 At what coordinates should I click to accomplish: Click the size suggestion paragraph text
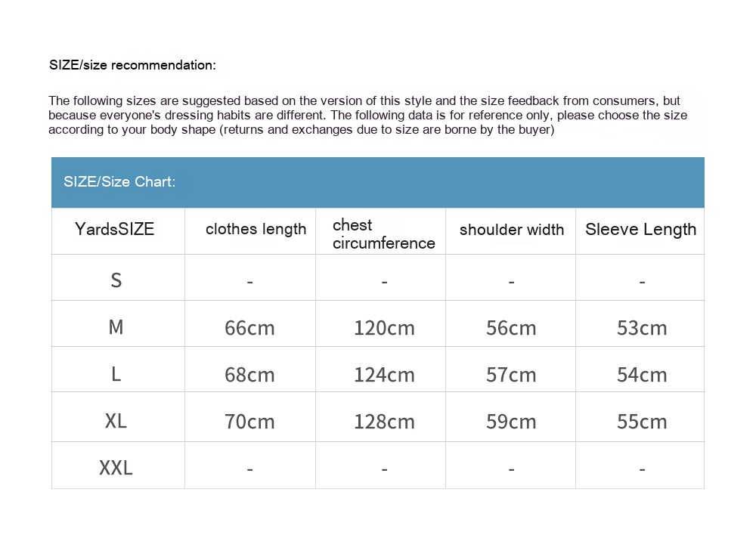367,115
